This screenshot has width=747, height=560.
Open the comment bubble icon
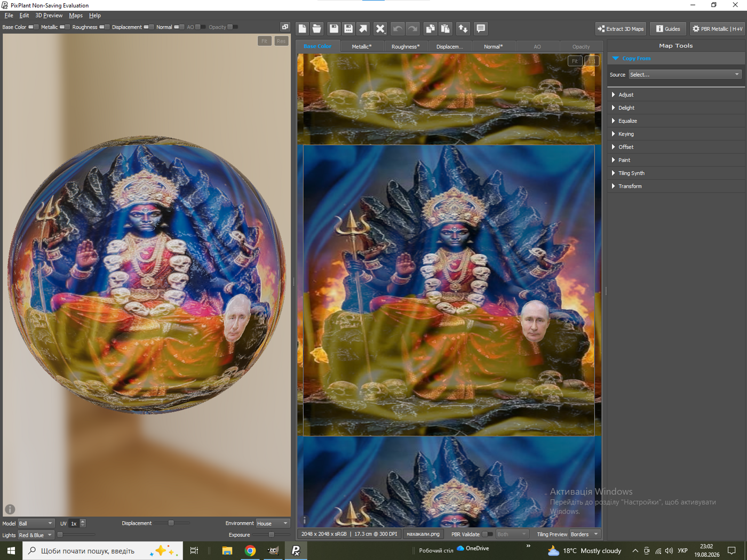tap(481, 29)
